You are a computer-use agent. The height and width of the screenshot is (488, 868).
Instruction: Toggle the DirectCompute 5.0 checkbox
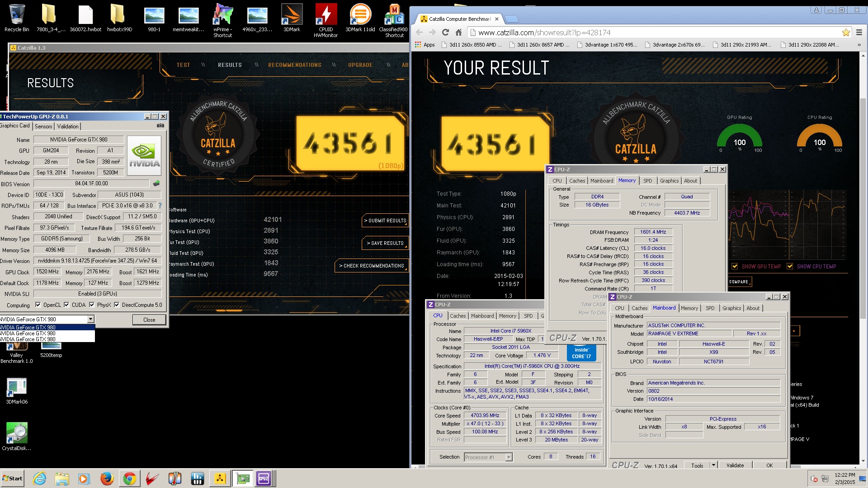point(117,305)
